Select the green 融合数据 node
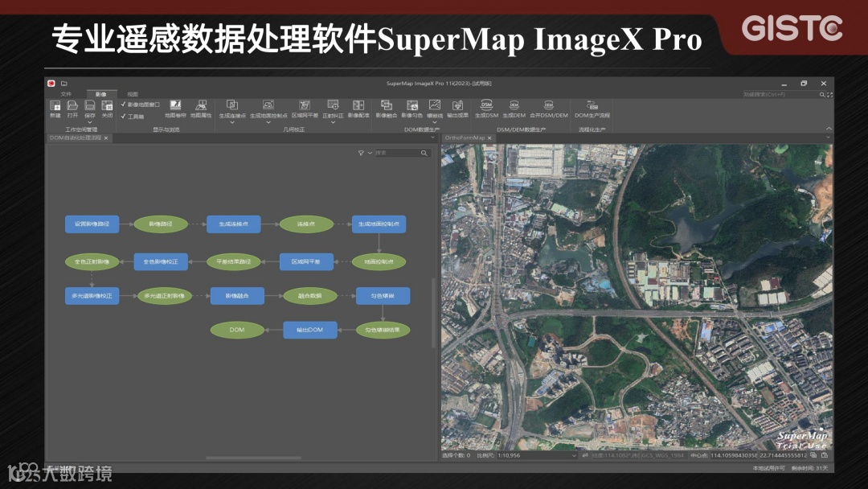Screen dimensions: 868x489 pyautogui.click(x=310, y=296)
